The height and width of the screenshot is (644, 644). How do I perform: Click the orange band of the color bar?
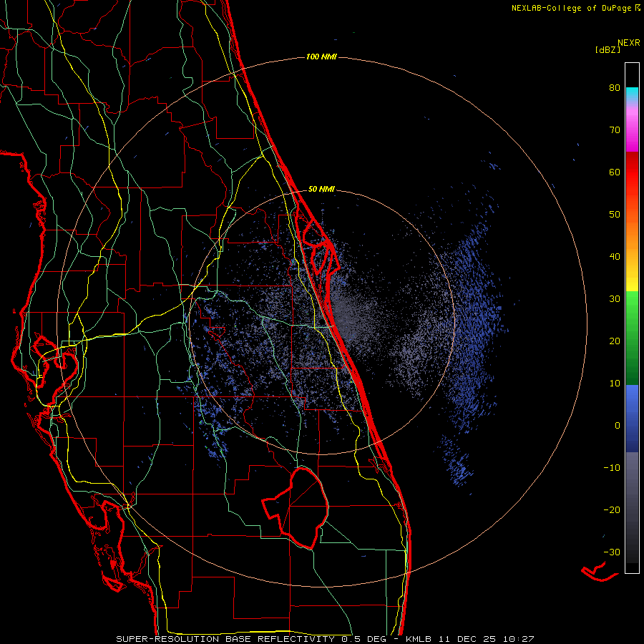632,230
